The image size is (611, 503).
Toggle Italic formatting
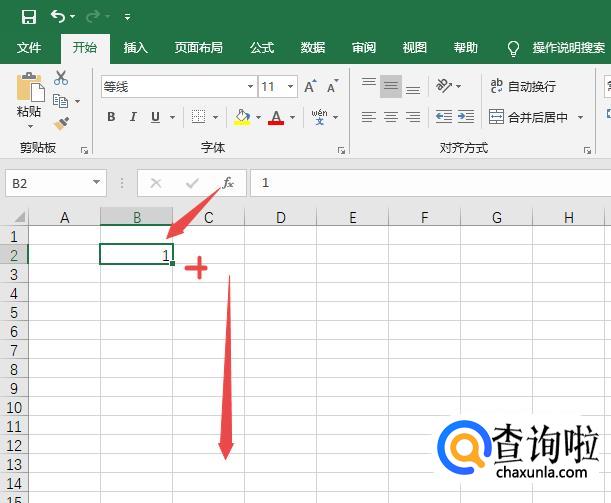pyautogui.click(x=133, y=116)
